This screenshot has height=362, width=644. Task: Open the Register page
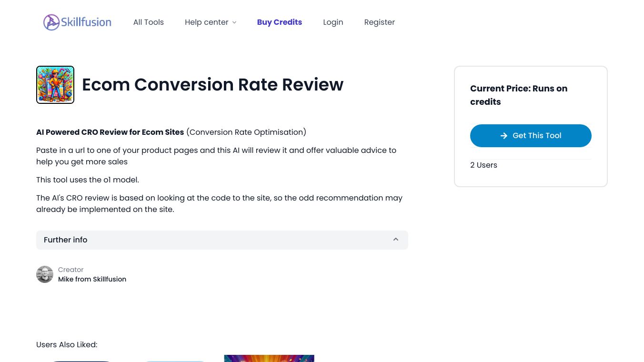click(x=379, y=22)
